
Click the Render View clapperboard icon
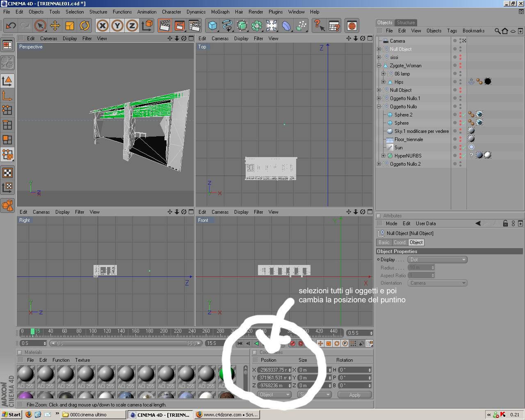tap(165, 26)
